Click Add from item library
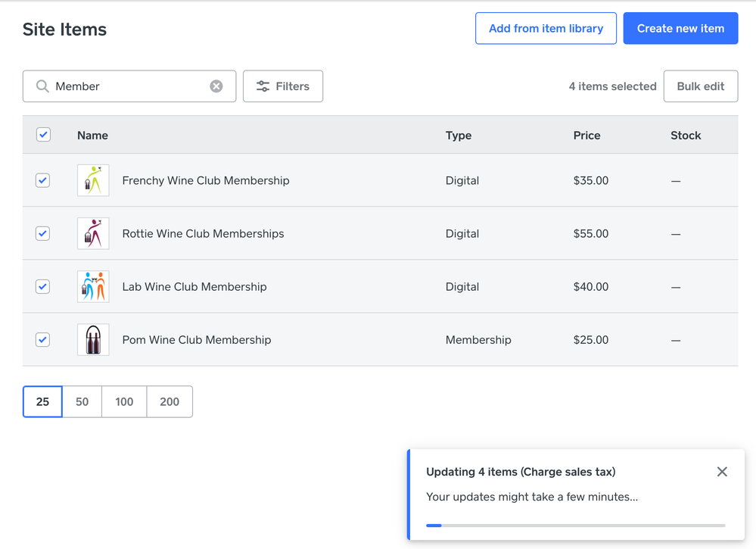Screen dimensions: 756x549 pos(546,29)
